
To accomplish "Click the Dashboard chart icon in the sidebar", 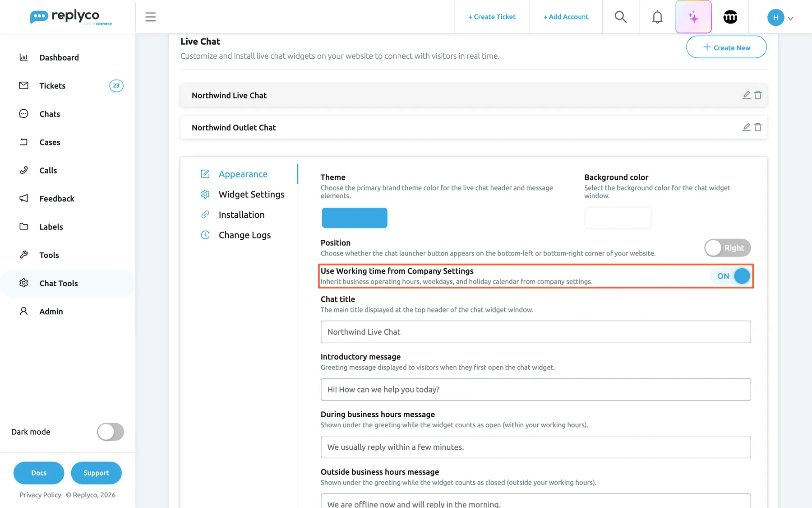I will (23, 57).
